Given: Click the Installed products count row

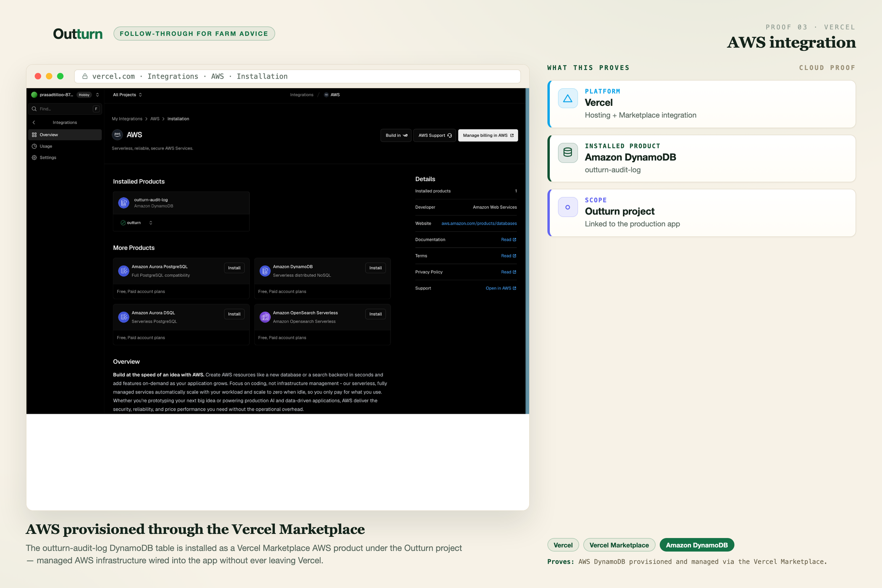Looking at the screenshot, I should (466, 191).
